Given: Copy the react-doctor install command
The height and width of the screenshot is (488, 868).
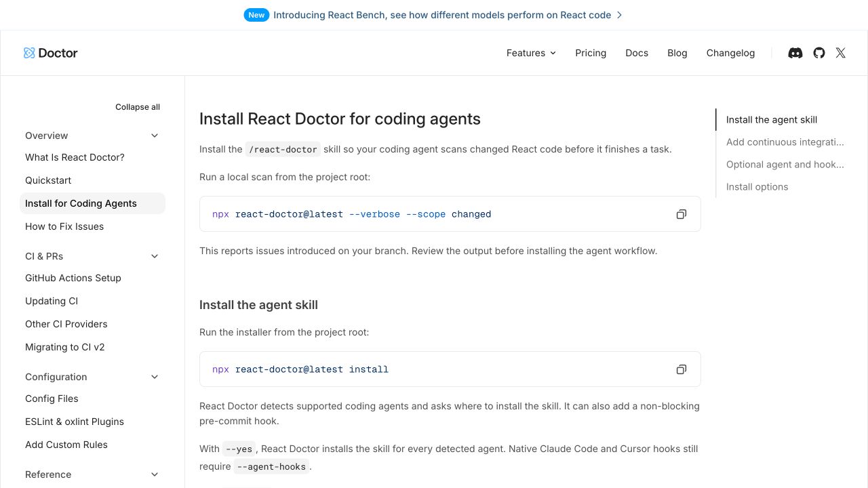Looking at the screenshot, I should [x=682, y=369].
